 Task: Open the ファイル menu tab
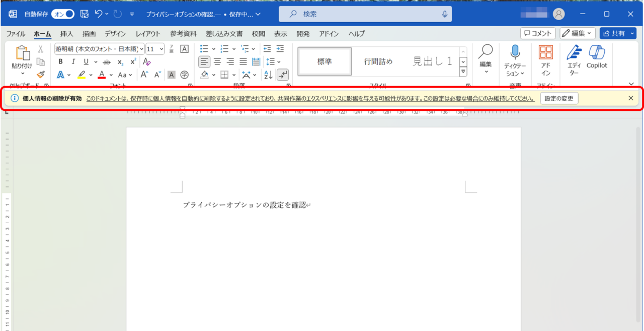(x=16, y=34)
